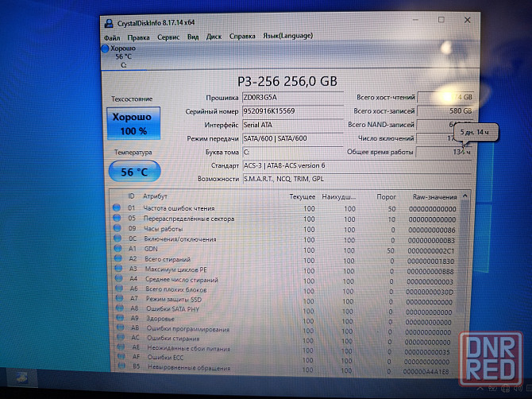This screenshot has width=532, height=399.
Task: Click status icon of row A8 Ошибки SATA PHY
Action: coord(120,308)
